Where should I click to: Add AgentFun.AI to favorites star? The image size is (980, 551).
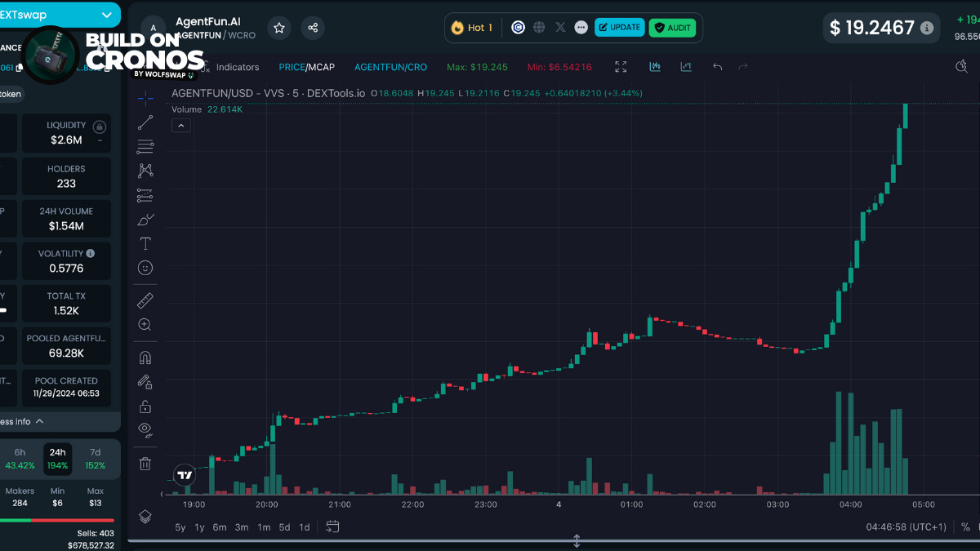279,28
